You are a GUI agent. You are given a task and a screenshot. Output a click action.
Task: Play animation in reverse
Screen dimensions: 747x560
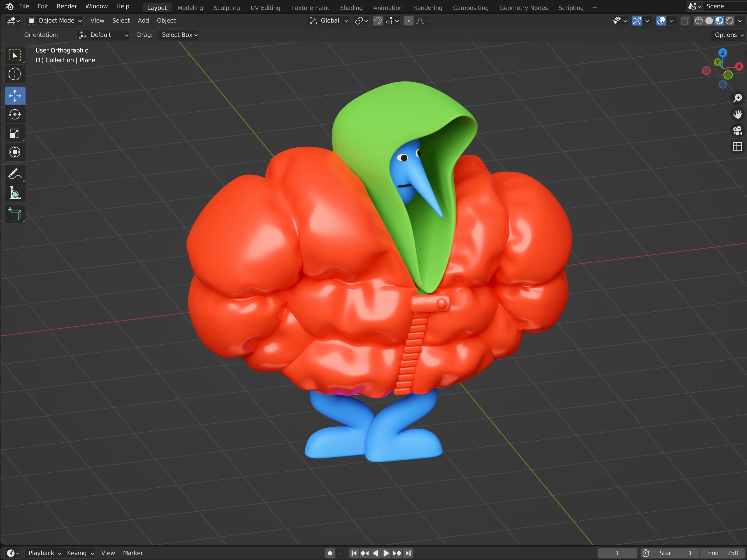tap(376, 553)
